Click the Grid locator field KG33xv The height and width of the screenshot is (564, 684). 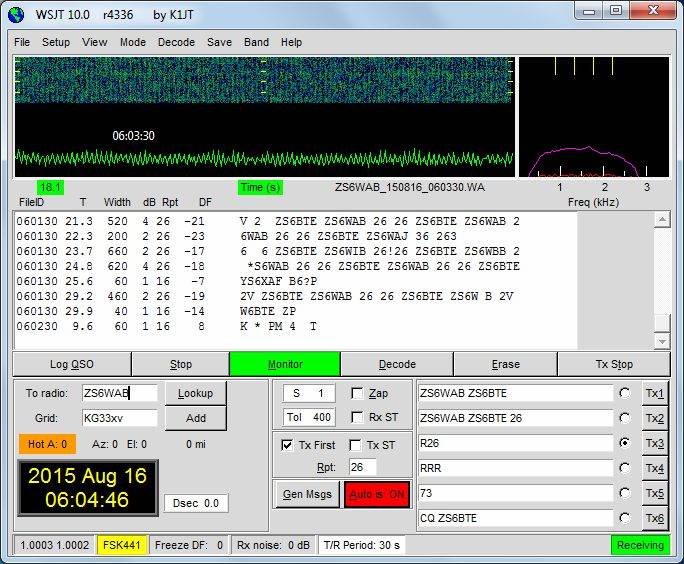(x=120, y=418)
